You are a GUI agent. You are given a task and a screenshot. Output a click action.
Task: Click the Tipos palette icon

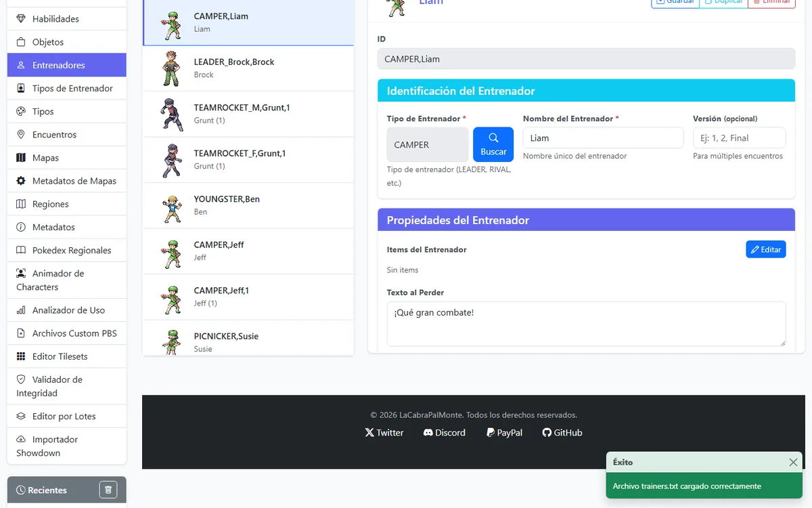click(x=21, y=111)
